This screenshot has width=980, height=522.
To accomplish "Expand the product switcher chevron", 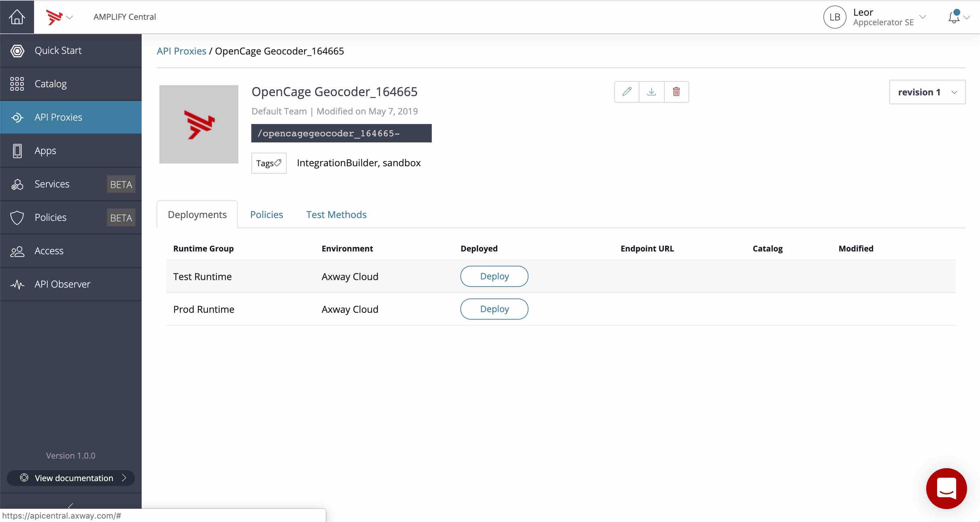I will point(69,17).
